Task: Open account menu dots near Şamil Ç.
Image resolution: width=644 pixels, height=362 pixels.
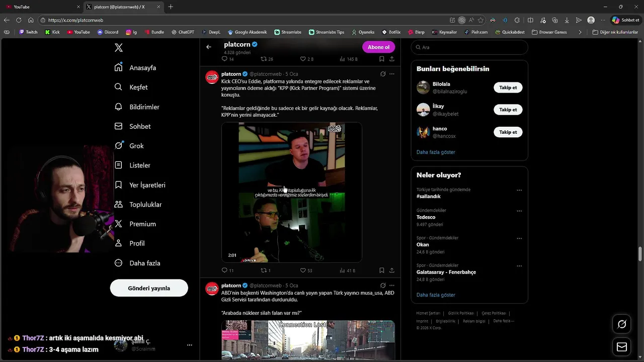Action: coord(190,345)
